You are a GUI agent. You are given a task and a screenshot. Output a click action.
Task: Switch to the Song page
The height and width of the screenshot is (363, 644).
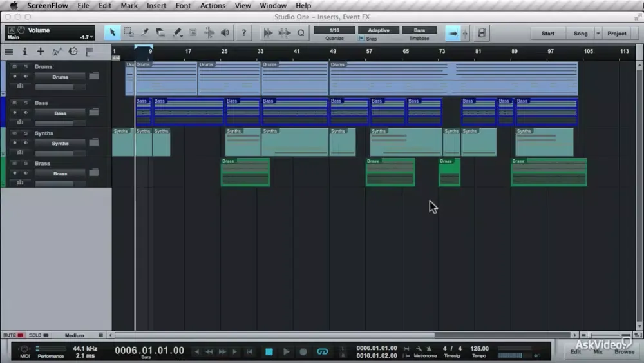[580, 34]
